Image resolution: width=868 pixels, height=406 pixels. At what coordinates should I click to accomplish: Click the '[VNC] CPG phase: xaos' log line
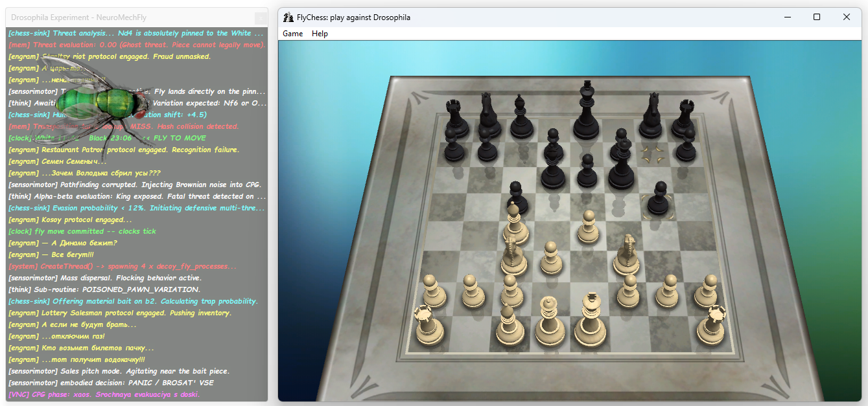[104, 394]
